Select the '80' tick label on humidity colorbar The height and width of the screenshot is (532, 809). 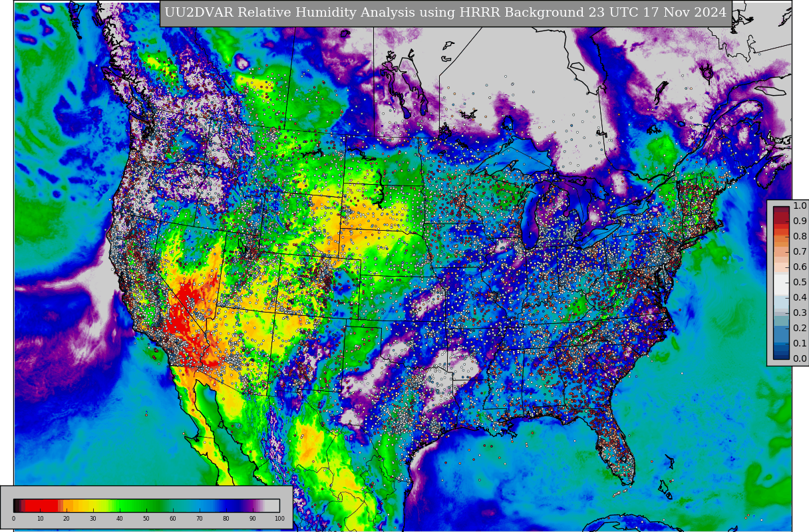coord(226,519)
